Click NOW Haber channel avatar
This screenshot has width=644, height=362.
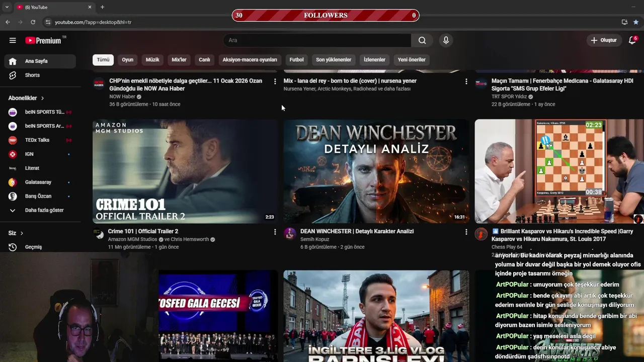99,83
